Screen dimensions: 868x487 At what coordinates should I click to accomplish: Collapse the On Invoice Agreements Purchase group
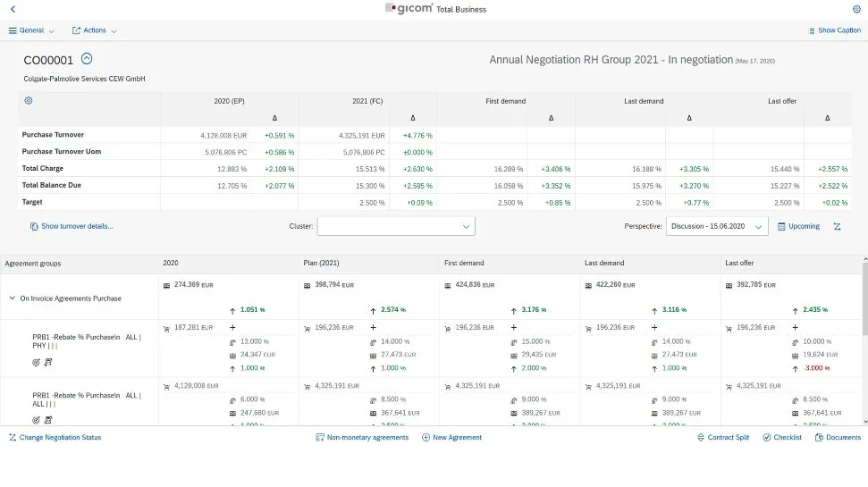[12, 298]
